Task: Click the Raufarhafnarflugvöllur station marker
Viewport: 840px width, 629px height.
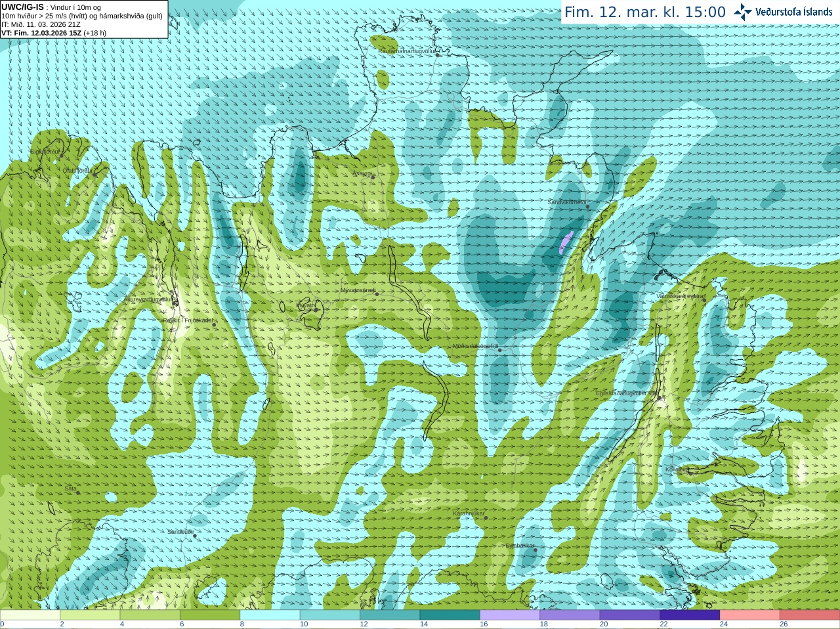Action: pyautogui.click(x=438, y=55)
